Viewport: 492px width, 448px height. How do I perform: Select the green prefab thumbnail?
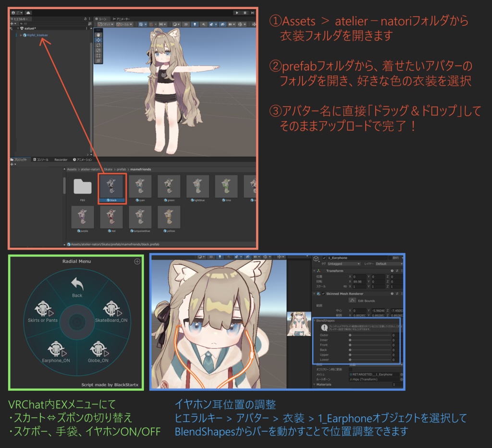pyautogui.click(x=169, y=186)
